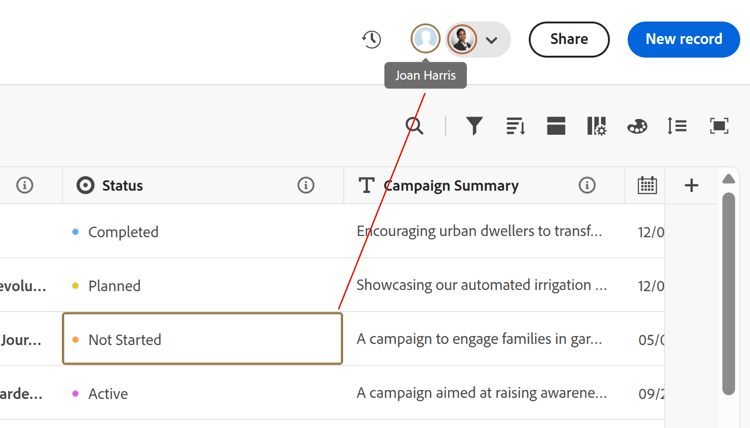Select the Not Started status cell
Viewport: 750px width, 428px height.
[202, 339]
